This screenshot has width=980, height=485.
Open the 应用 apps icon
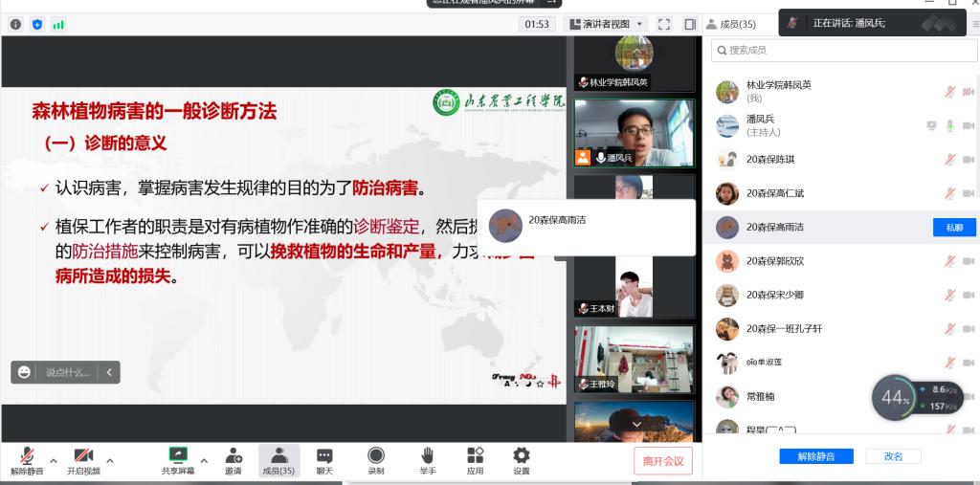[475, 460]
